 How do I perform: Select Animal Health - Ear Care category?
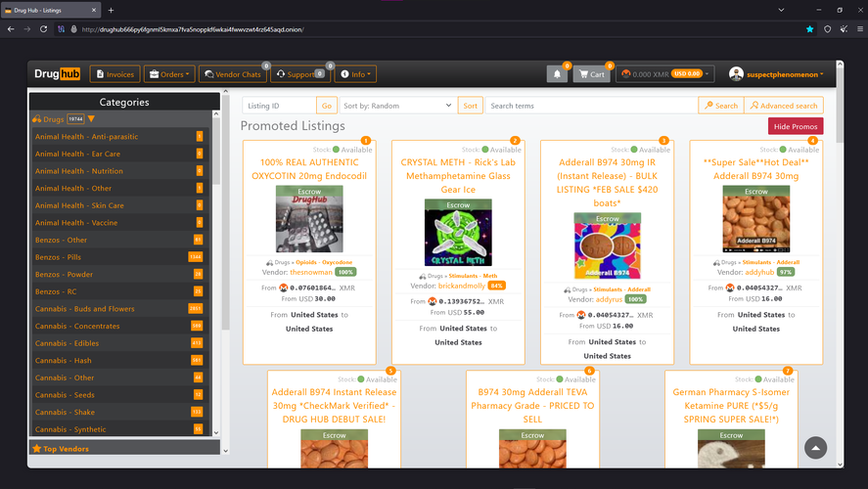pos(118,154)
